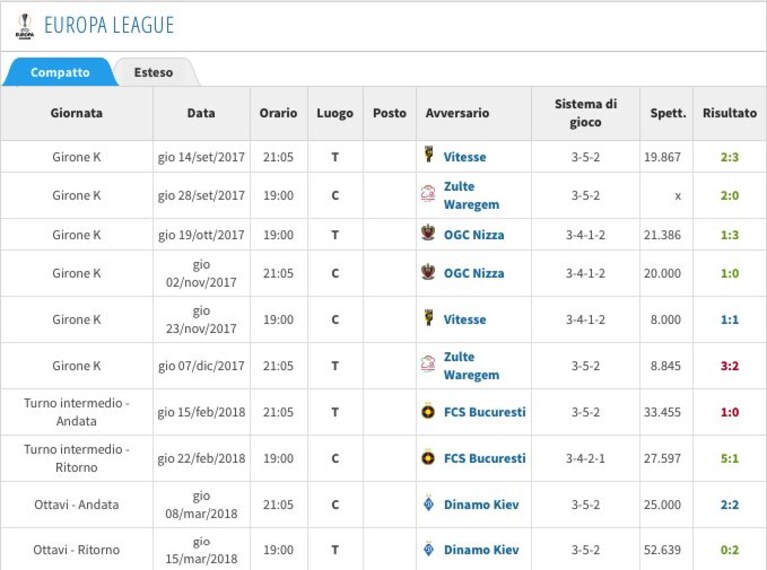Click the Europa League heading title

pos(109,25)
